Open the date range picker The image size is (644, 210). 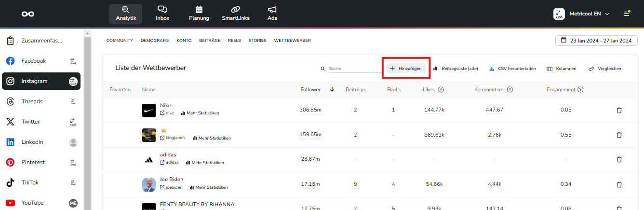596,41
